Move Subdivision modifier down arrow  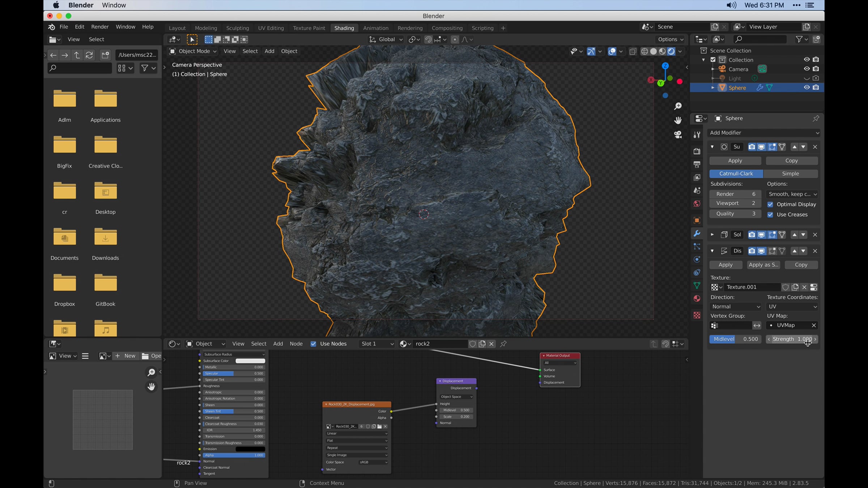click(803, 147)
